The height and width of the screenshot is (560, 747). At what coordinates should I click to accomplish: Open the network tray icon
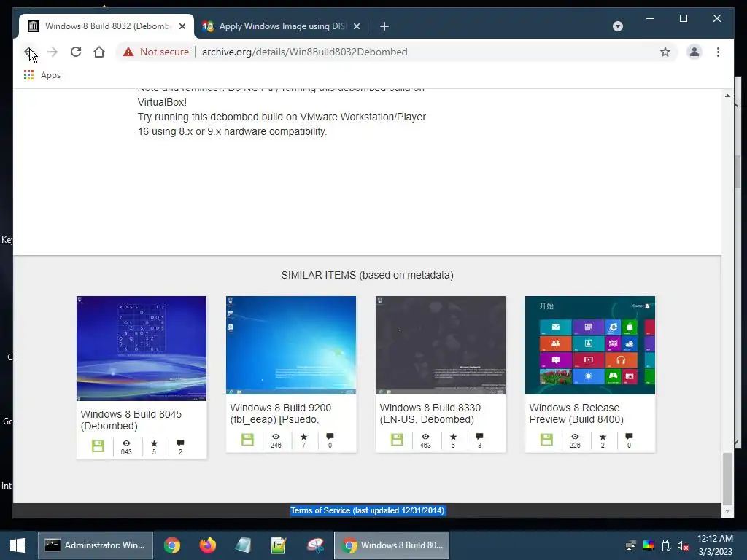(x=631, y=545)
